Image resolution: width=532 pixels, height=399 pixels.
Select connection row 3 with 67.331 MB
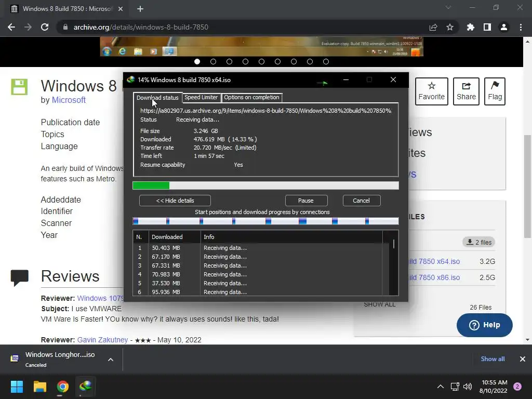[x=258, y=265]
